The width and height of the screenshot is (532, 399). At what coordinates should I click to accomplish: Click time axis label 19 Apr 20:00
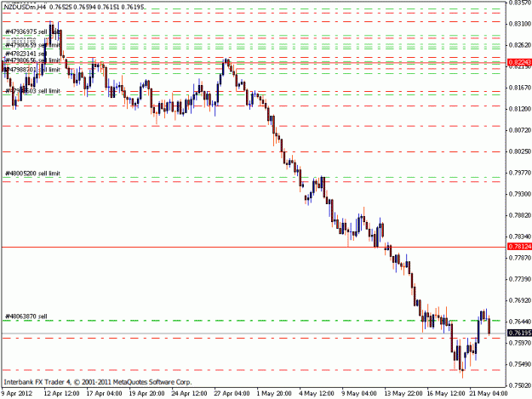[147, 394]
